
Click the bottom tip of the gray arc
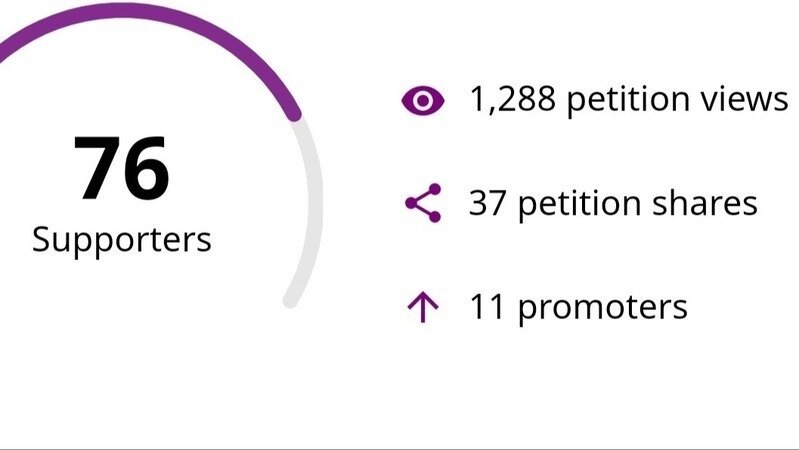tap(291, 299)
